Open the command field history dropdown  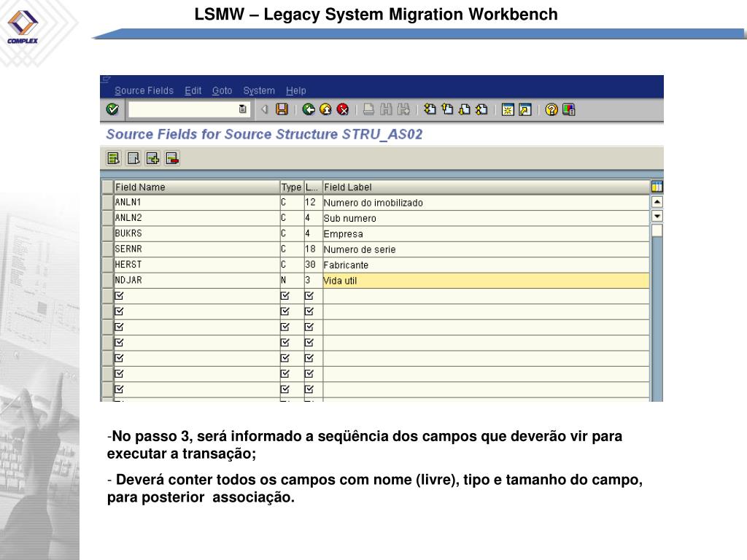[x=243, y=109]
